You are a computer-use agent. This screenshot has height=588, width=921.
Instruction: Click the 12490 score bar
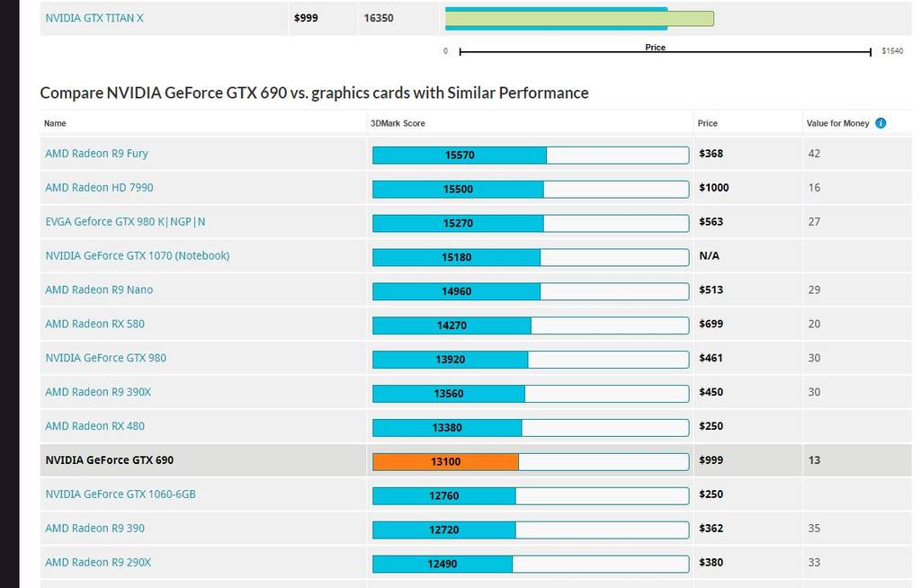531,564
